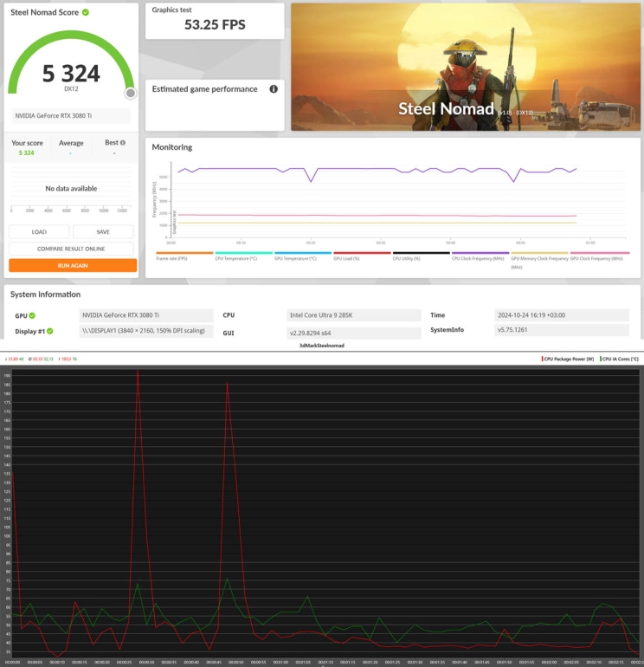This screenshot has width=644, height=667.
Task: Click the green check icon beside GPU
Action: (x=32, y=316)
